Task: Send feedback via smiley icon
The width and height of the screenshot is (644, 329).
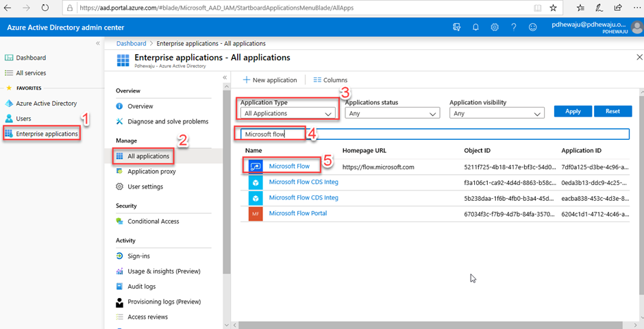Action: click(x=533, y=27)
